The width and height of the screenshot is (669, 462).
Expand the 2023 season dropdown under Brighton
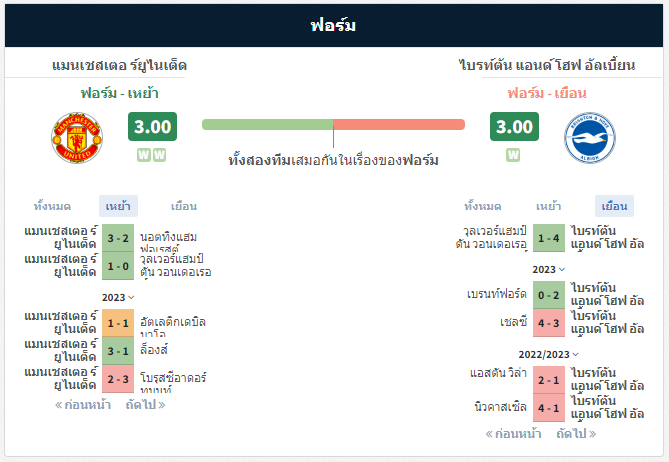pyautogui.click(x=549, y=270)
